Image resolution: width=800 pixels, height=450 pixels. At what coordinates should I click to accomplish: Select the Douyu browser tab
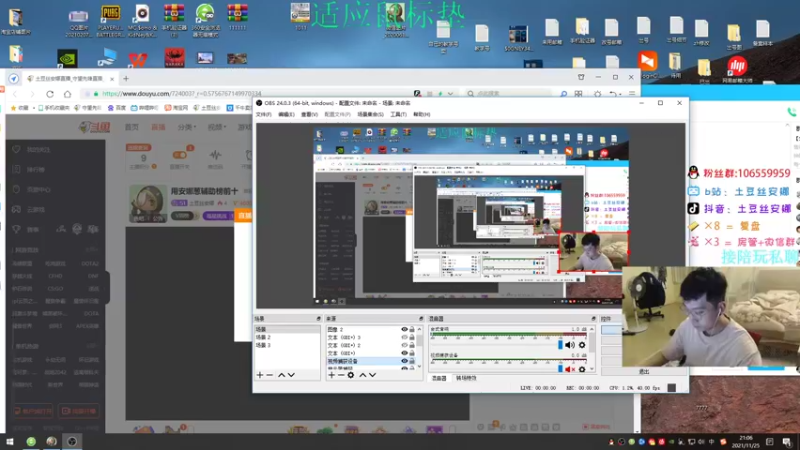(70, 79)
